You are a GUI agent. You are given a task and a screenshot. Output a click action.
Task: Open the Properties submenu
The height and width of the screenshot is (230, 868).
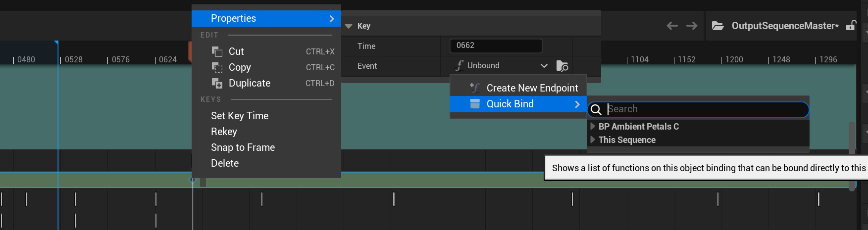pyautogui.click(x=266, y=19)
